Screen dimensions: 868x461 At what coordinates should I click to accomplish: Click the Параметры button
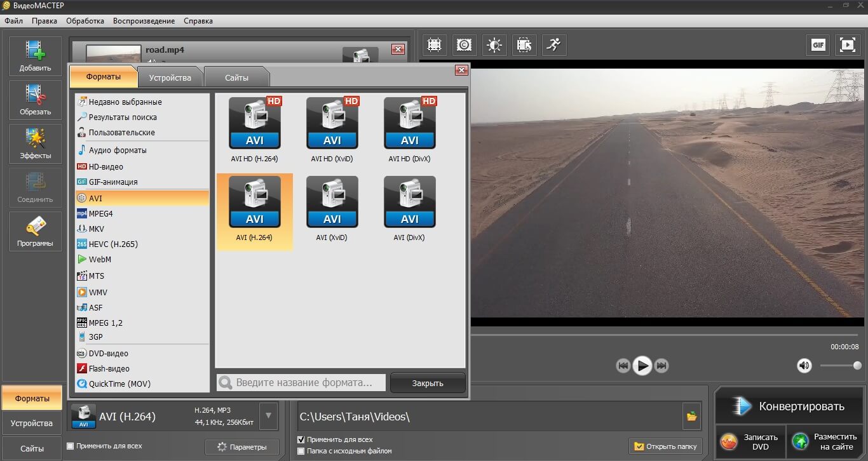241,447
